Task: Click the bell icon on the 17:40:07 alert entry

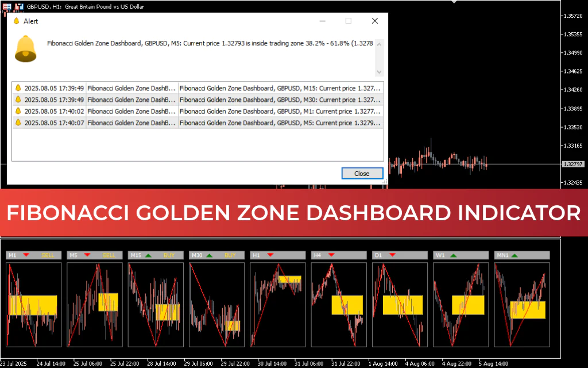Action: pos(17,122)
